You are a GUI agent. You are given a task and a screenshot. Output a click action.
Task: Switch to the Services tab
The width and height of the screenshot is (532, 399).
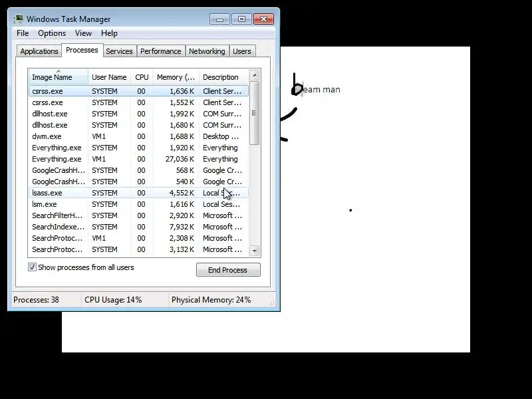point(120,51)
